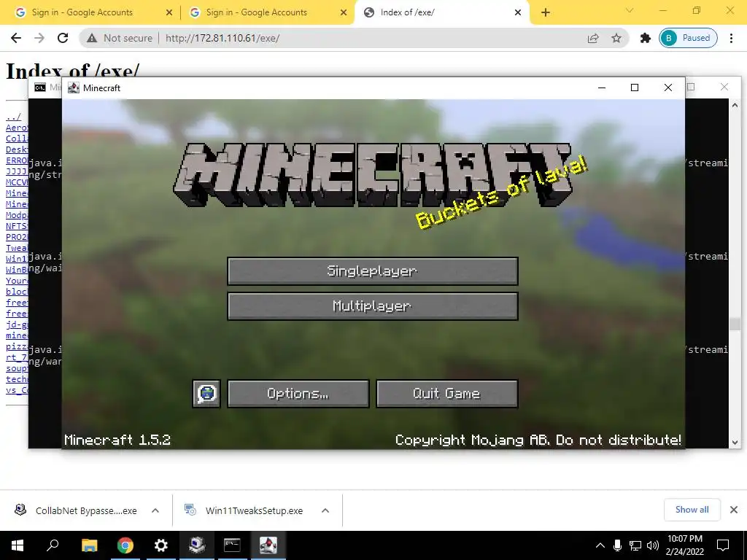The height and width of the screenshot is (560, 747).
Task: Start a Singleplayer game
Action: coord(373,271)
